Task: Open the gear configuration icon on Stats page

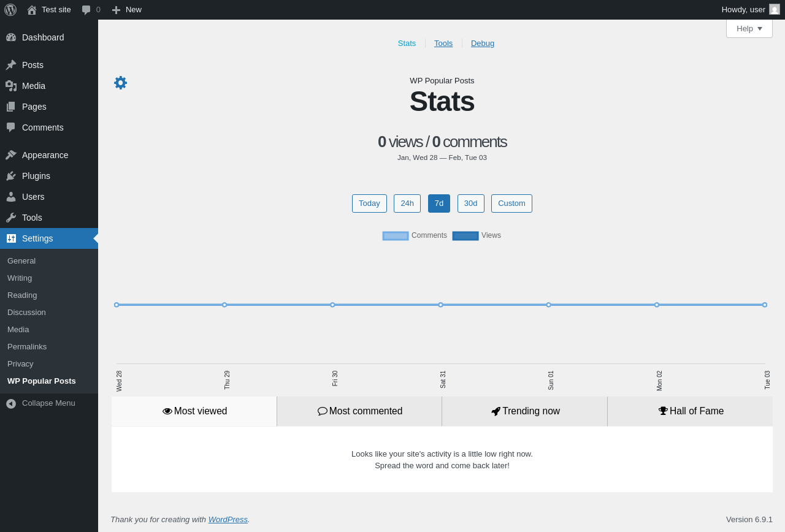Action: click(120, 83)
